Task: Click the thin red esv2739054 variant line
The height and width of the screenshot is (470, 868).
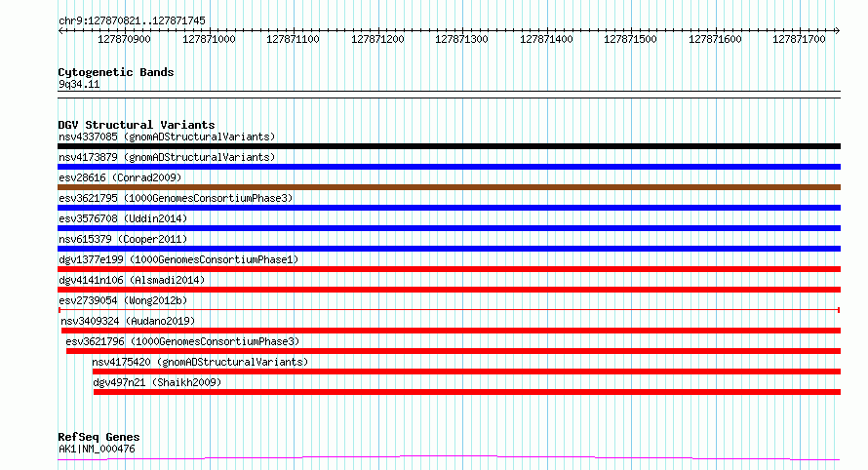Action: tap(449, 310)
